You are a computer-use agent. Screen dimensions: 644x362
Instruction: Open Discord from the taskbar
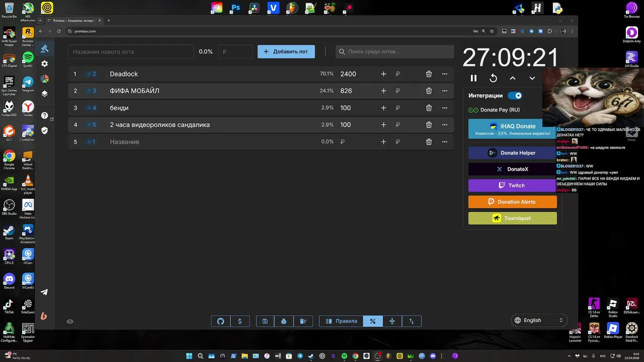[x=433, y=356]
